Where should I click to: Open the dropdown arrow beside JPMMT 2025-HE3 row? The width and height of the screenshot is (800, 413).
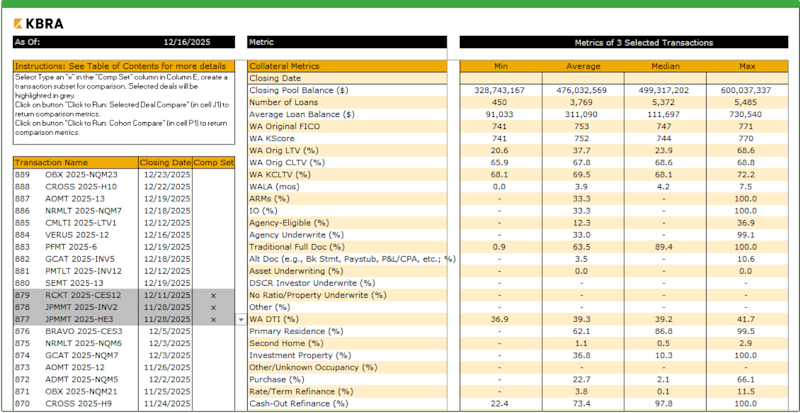(241, 320)
